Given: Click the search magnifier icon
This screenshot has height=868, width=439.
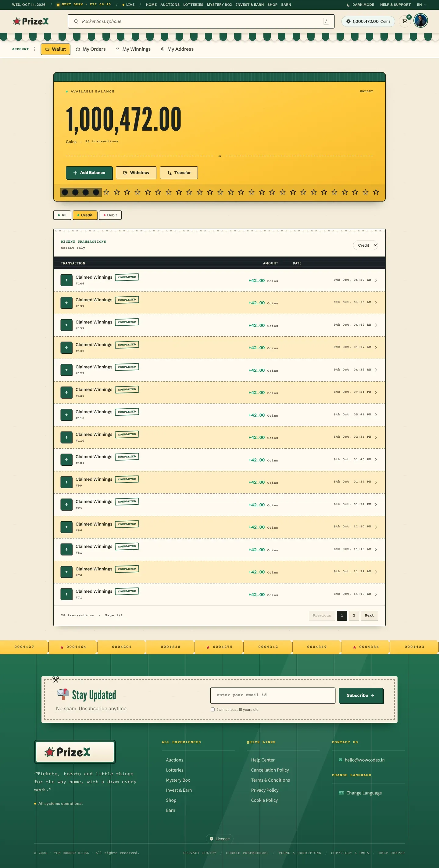Looking at the screenshot, I should pos(76,21).
